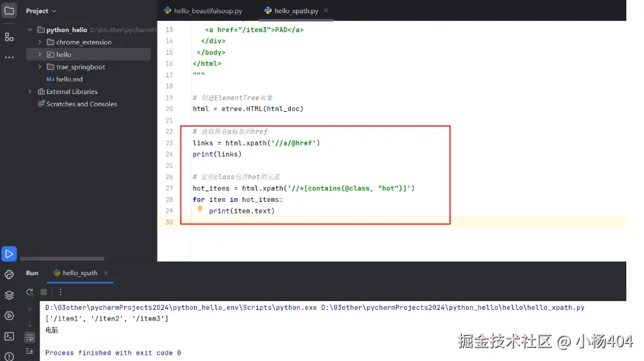
Task: Collapse the python_hello project root
Action: pyautogui.click(x=30, y=30)
